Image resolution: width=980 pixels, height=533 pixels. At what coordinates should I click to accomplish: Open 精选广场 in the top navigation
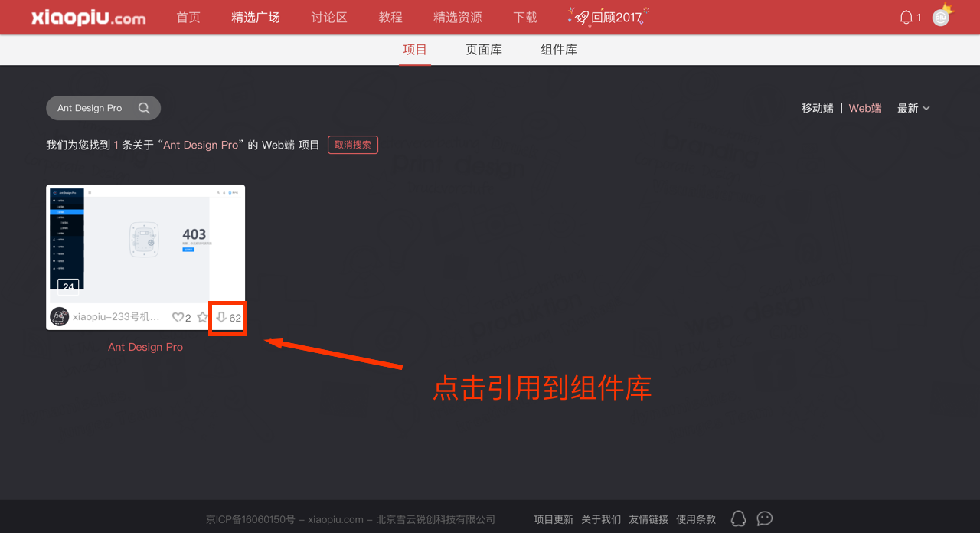256,17
